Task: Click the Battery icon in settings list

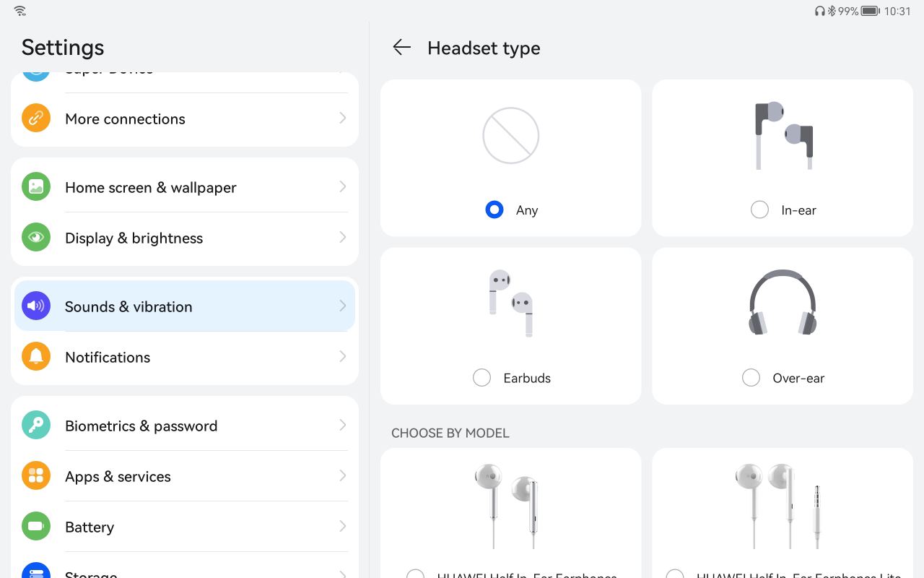Action: click(x=36, y=526)
